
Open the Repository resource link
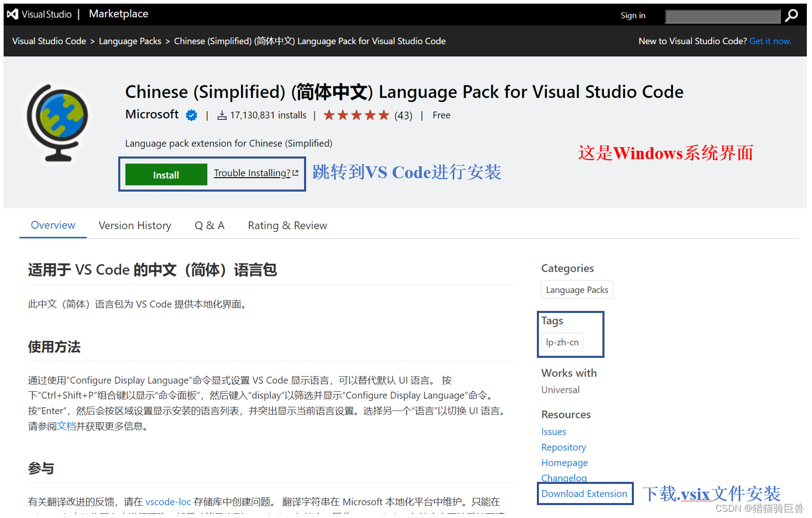coord(563,447)
